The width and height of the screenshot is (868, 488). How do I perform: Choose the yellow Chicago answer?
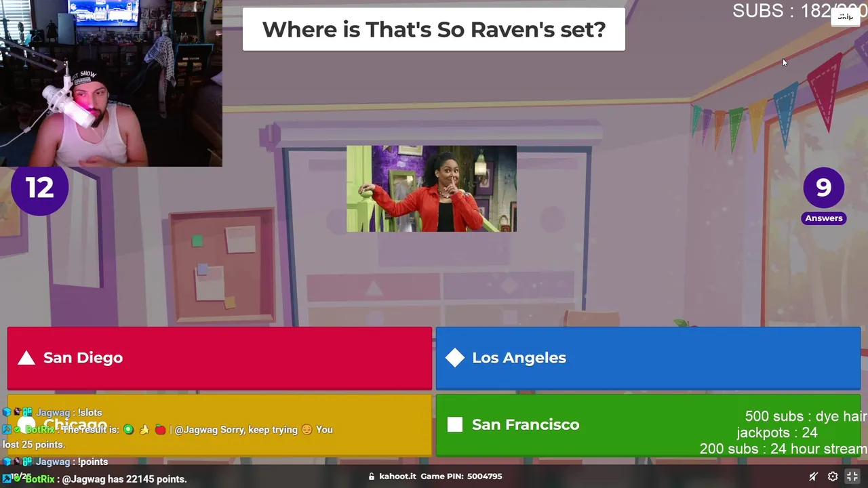click(x=219, y=425)
